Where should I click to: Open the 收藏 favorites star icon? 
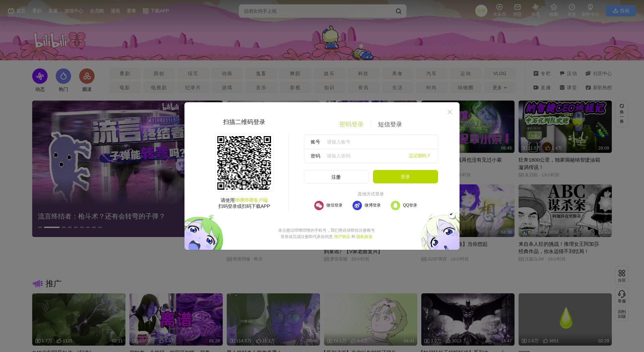point(554,7)
